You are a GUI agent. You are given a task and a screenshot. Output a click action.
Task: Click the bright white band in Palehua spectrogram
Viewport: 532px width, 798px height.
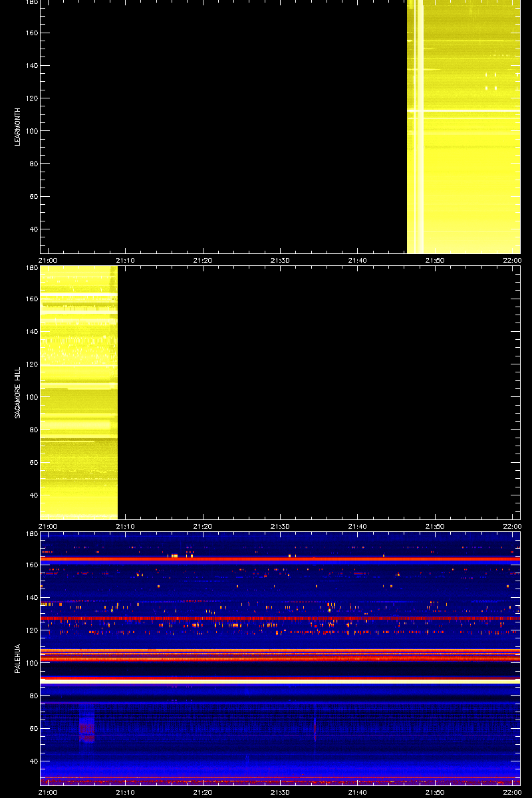click(280, 682)
